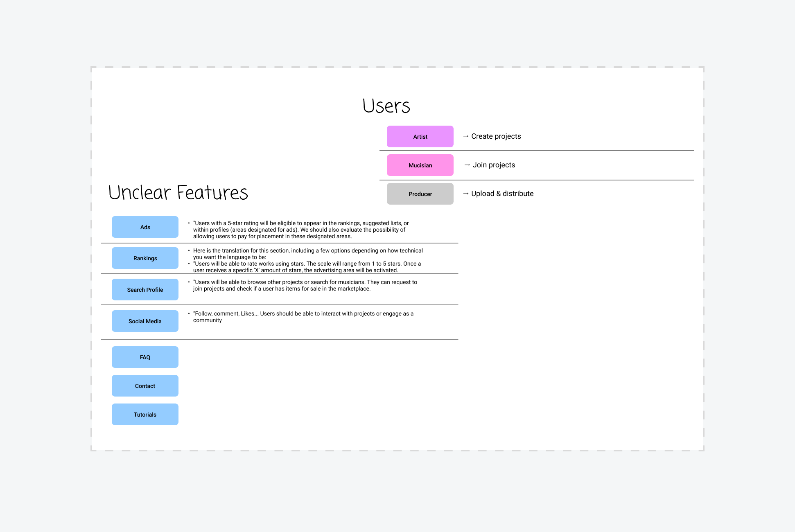Click the Users heading text
795x532 pixels.
click(386, 106)
